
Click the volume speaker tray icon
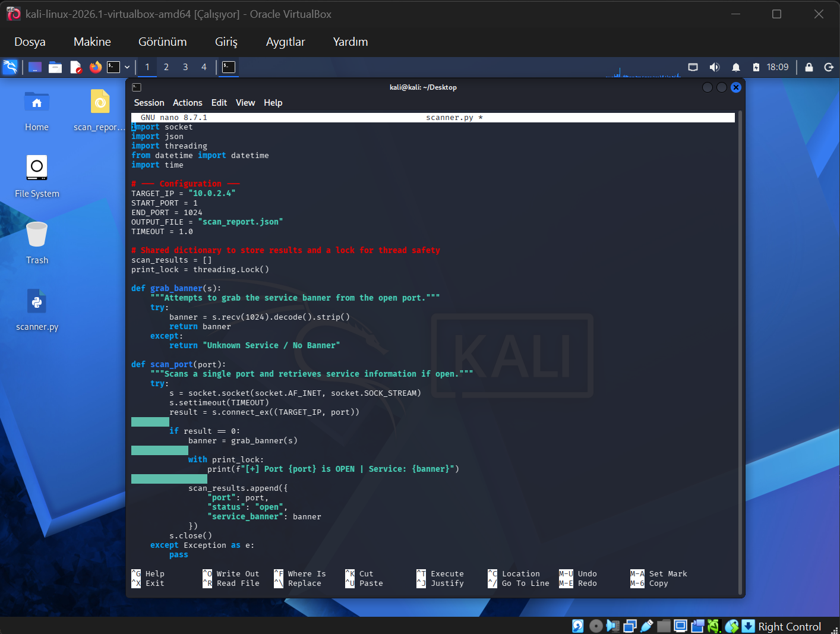pos(715,67)
